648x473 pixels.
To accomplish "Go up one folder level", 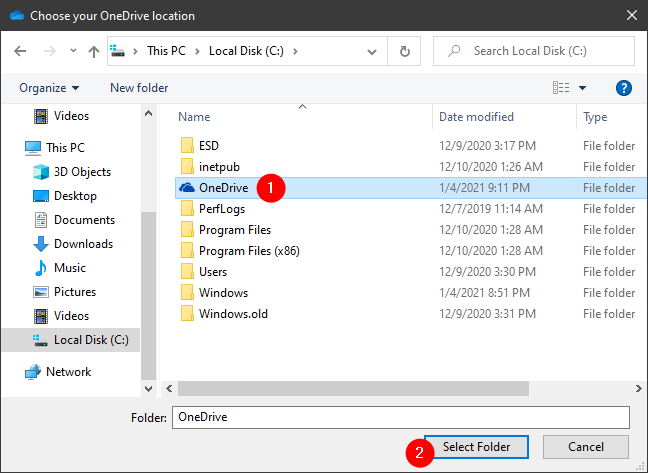I will (94, 52).
